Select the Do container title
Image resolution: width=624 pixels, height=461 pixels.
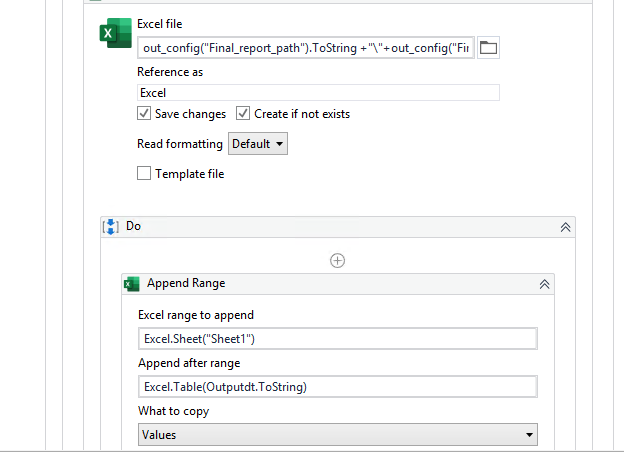point(134,226)
